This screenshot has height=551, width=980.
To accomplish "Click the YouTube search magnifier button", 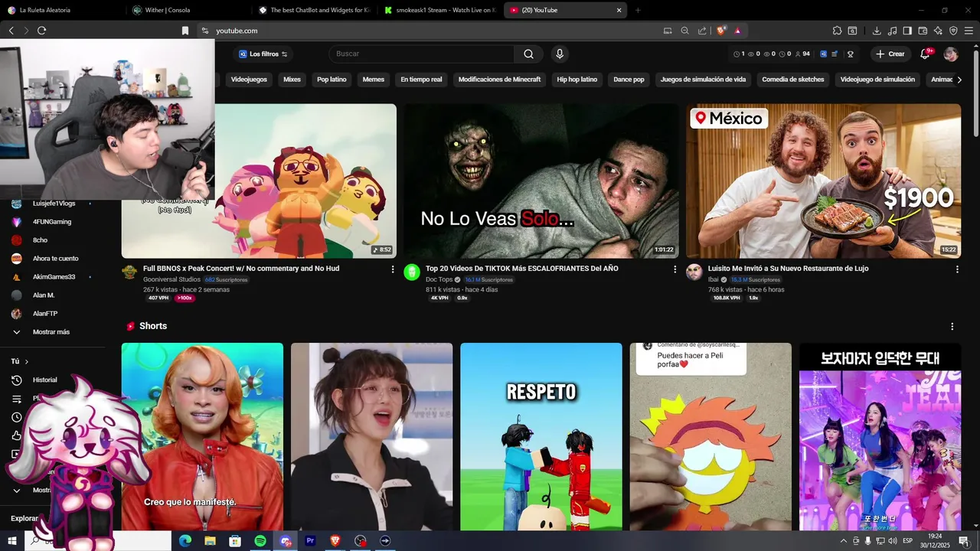I will pos(528,54).
